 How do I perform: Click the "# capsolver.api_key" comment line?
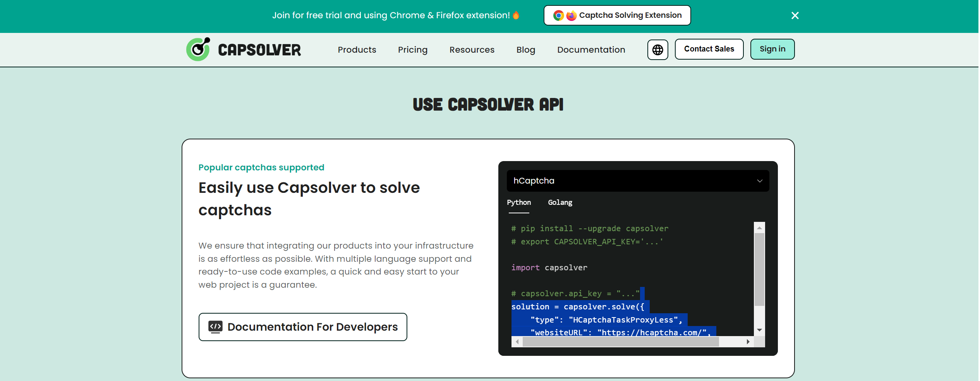tap(575, 293)
